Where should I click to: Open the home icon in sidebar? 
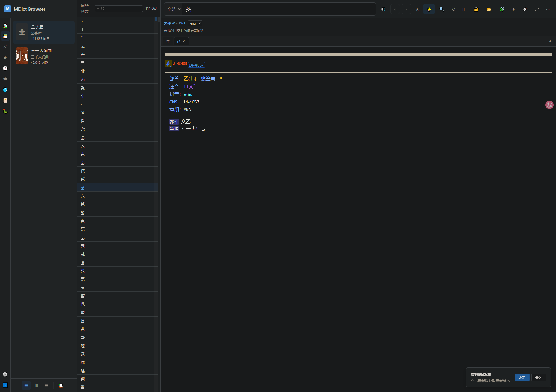5,26
